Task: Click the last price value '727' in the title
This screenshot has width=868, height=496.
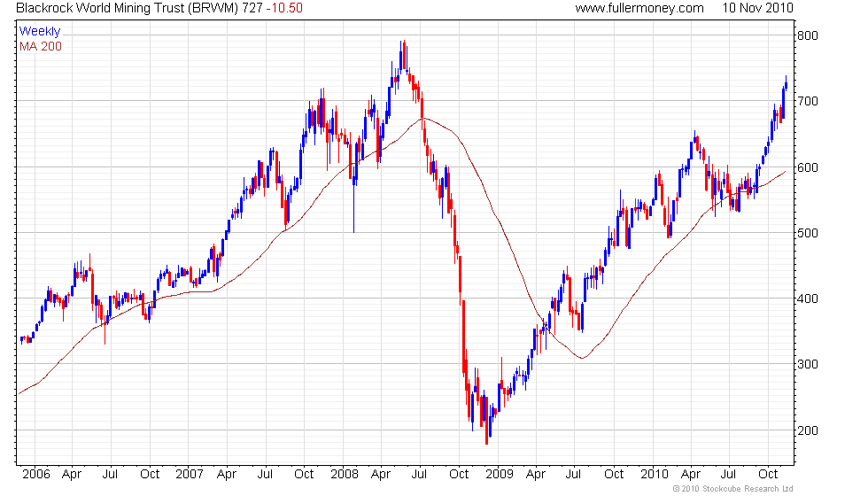Action: click(x=252, y=8)
